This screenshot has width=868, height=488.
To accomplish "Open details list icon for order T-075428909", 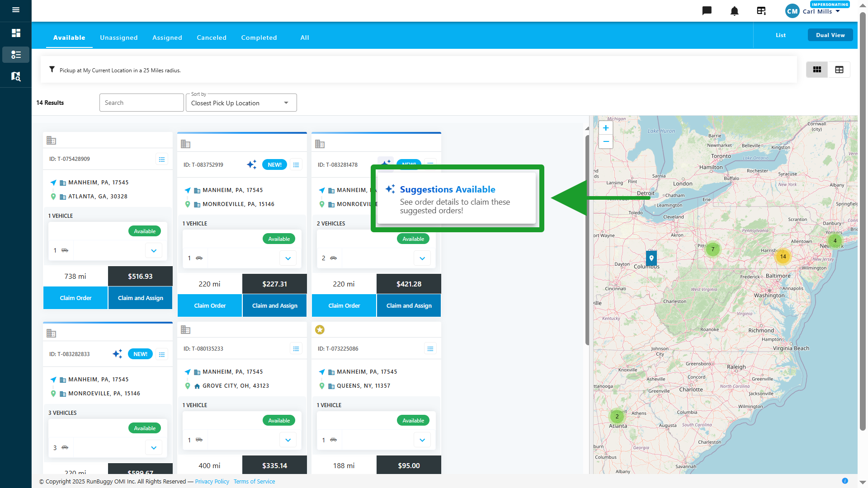I will (162, 159).
